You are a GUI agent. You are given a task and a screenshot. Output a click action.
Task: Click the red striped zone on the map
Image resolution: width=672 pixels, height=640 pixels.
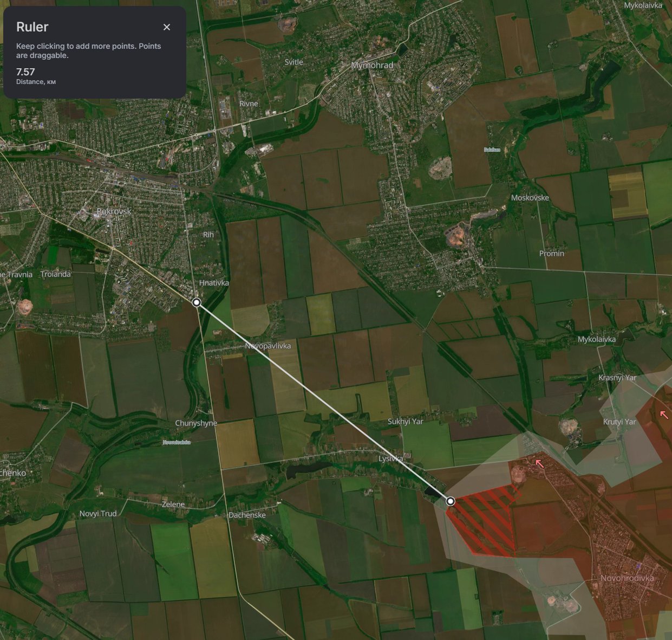(x=482, y=522)
